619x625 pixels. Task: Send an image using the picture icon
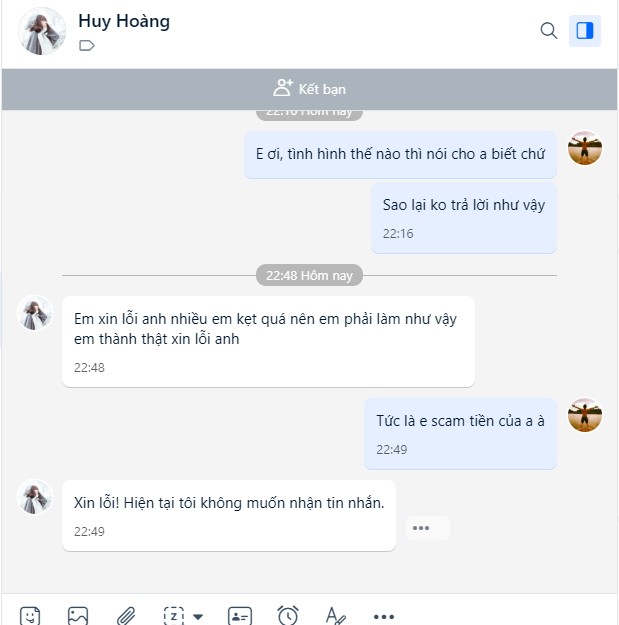pyautogui.click(x=78, y=616)
